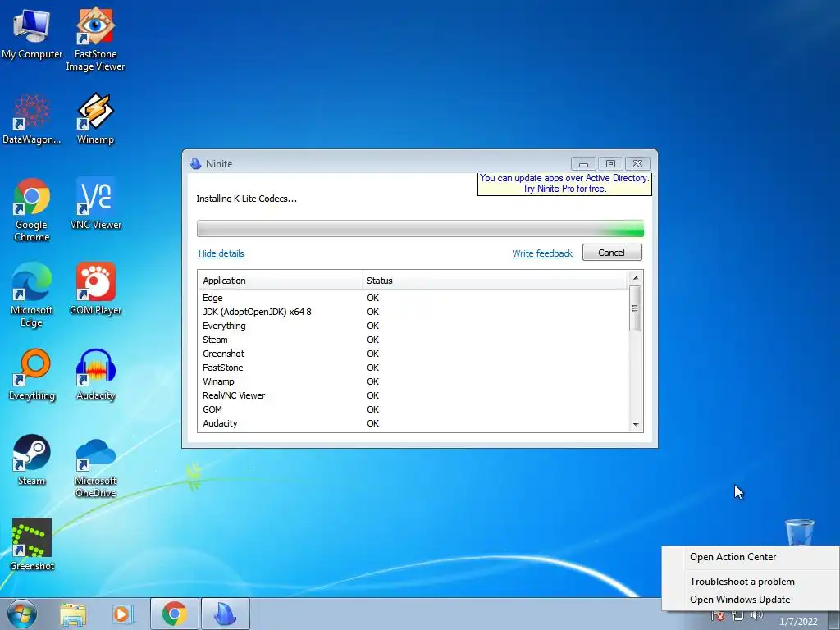This screenshot has width=840, height=630.
Task: Select the Audacity desktop shortcut
Action: pos(96,374)
